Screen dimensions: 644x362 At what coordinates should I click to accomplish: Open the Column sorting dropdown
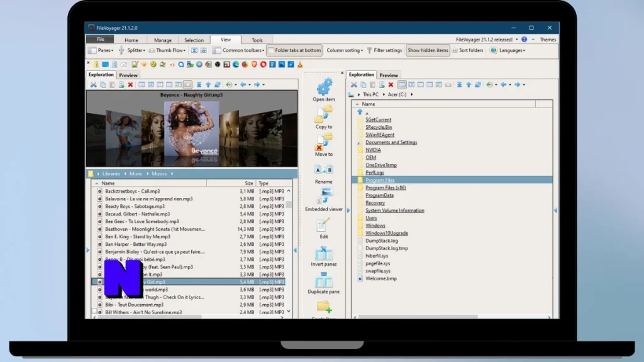coord(345,50)
